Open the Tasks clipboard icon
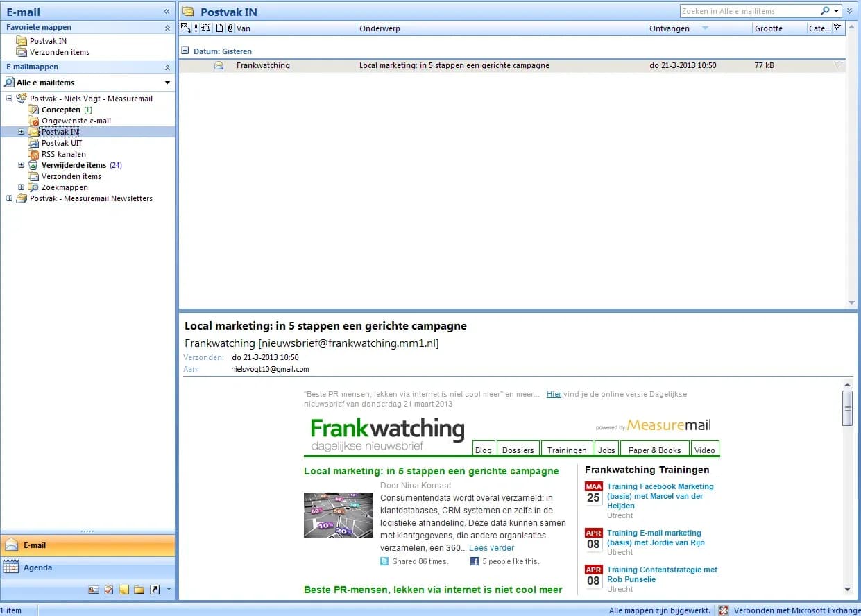This screenshot has height=616, width=861. pos(109,590)
